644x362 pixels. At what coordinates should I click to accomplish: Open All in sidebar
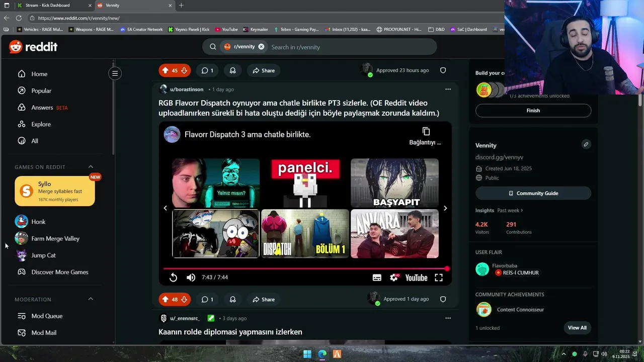coord(35,141)
